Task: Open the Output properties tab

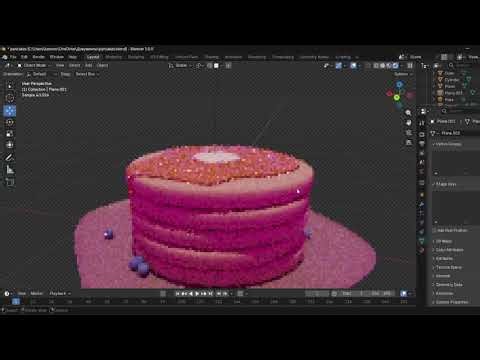Action: click(422, 144)
